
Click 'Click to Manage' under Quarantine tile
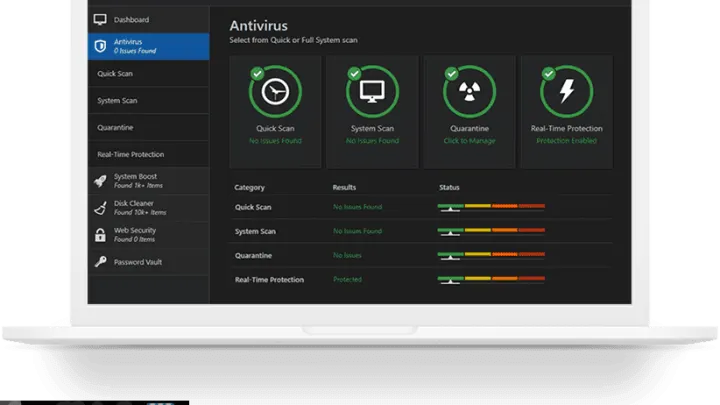pos(469,141)
